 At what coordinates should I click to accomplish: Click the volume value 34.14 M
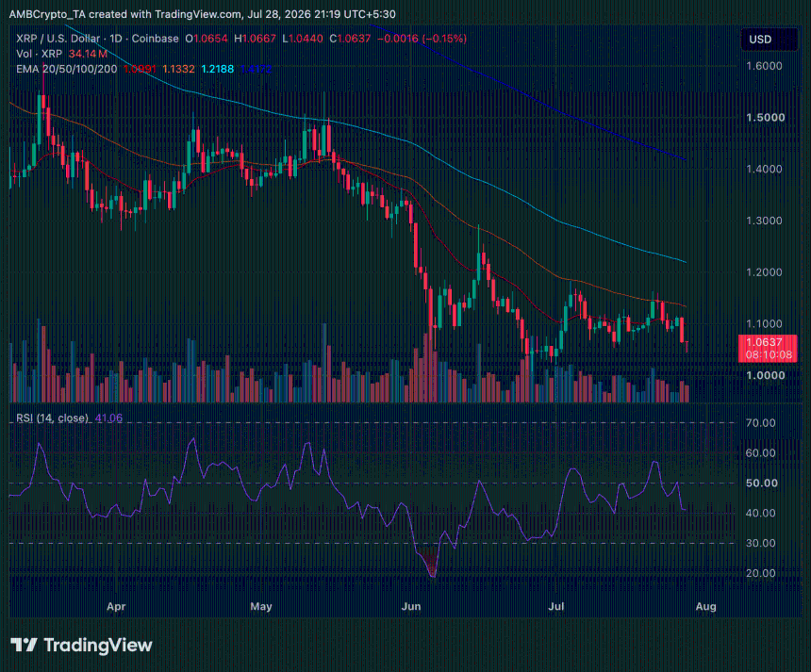88,54
